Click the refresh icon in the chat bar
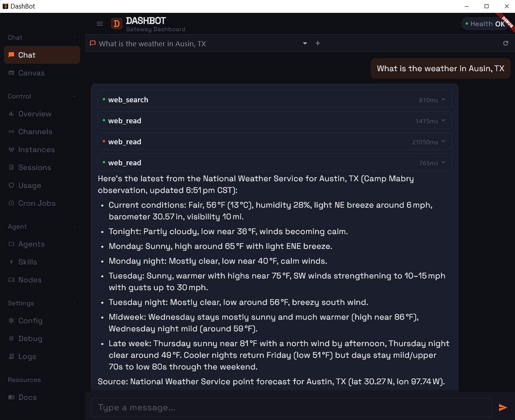Image resolution: width=515 pixels, height=420 pixels. tap(506, 43)
